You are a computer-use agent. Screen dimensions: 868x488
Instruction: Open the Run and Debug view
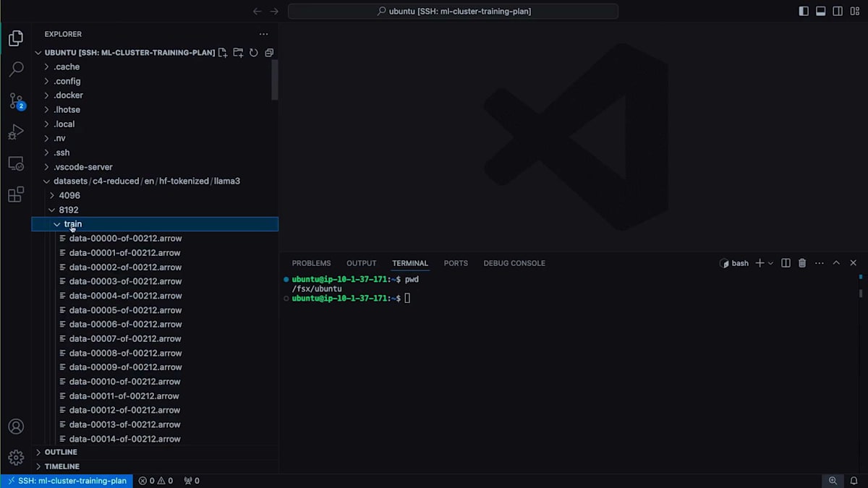[16, 132]
